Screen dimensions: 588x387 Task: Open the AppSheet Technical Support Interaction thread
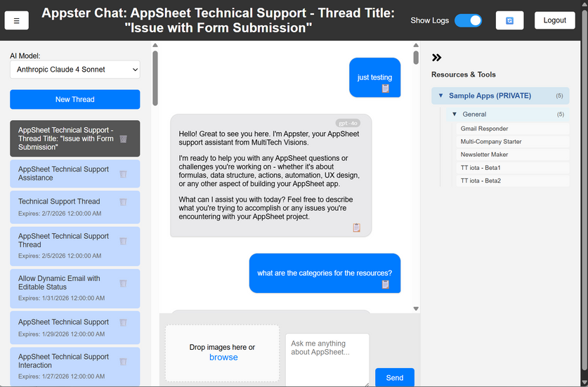tap(75, 366)
